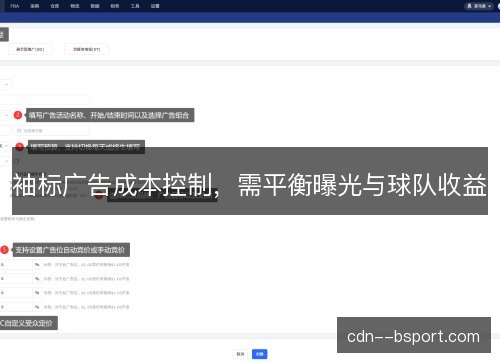Open the 工具 menu in top navigation
Screen dimensions: 500x362
coord(135,6)
